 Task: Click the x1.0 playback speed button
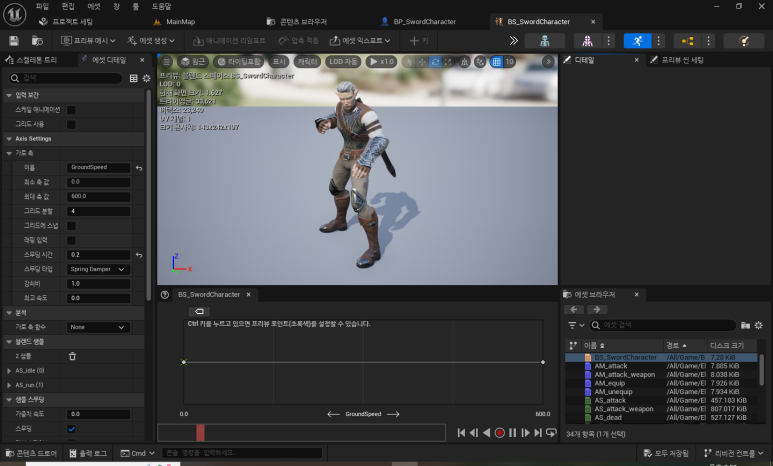381,62
